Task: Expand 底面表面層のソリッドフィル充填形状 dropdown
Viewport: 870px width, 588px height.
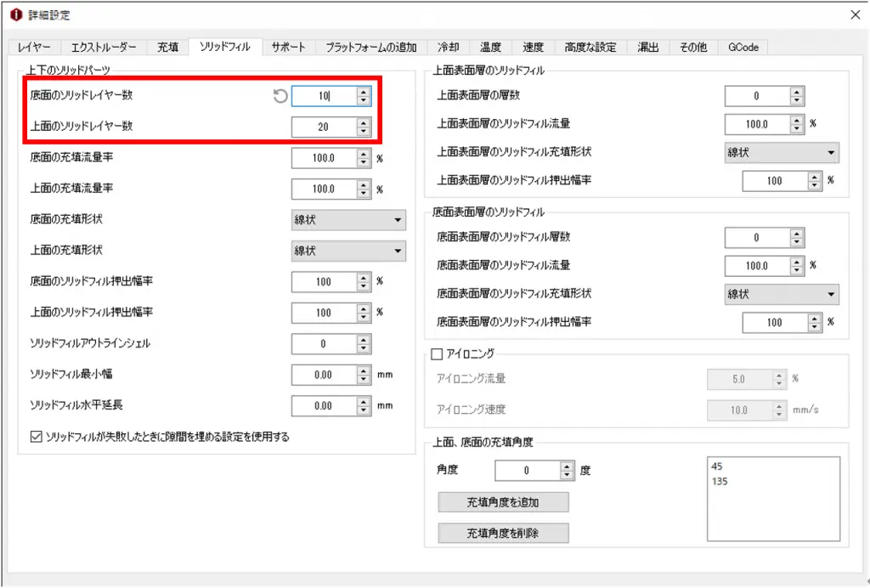Action: pyautogui.click(x=782, y=294)
